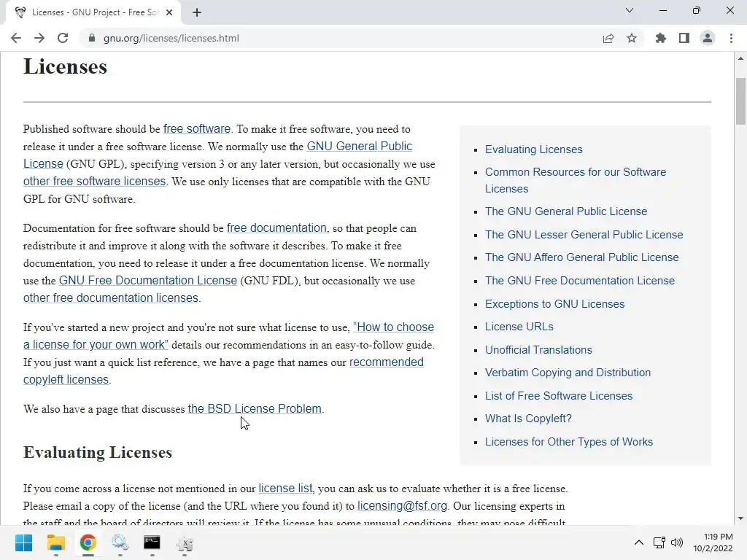747x560 pixels.
Task: Jump to 'Unofficial Translations' section
Action: pos(538,350)
